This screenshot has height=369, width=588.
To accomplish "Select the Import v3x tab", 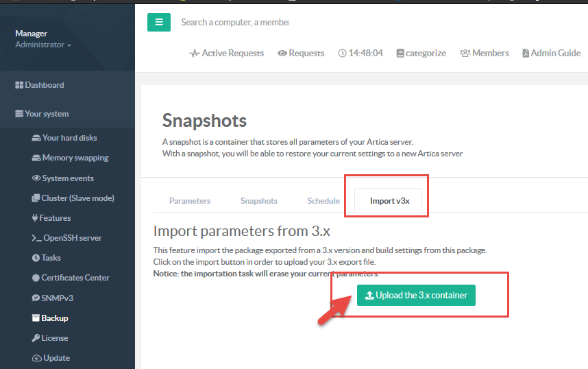I will (x=390, y=201).
